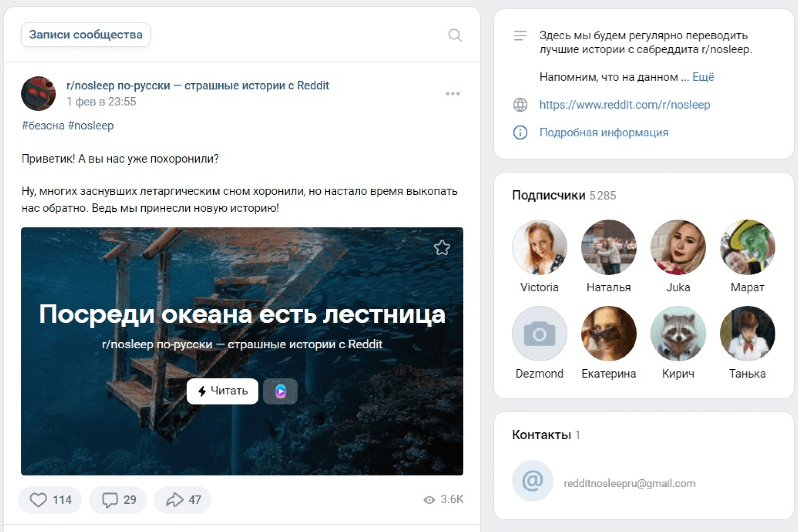Click the info icon beside Подробная информация

(520, 133)
